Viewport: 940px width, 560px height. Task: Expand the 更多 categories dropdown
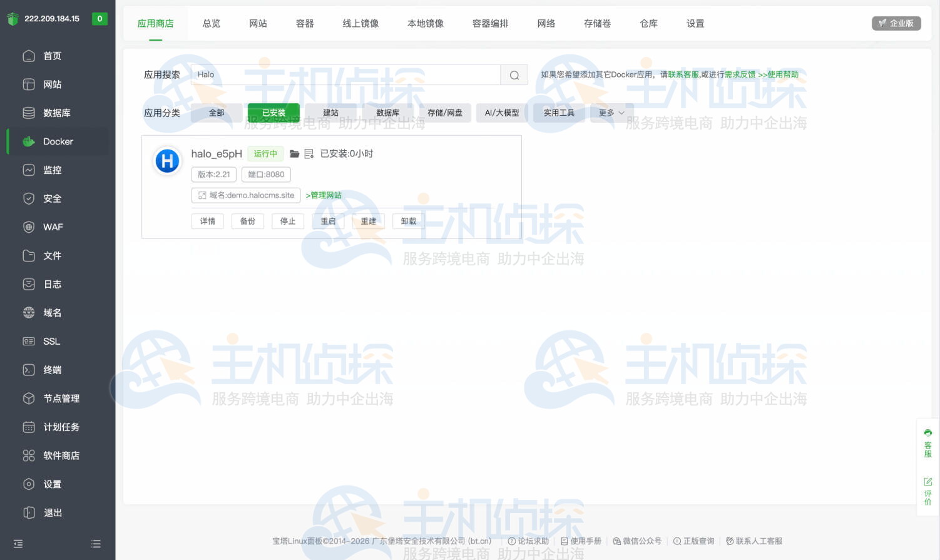pos(611,113)
